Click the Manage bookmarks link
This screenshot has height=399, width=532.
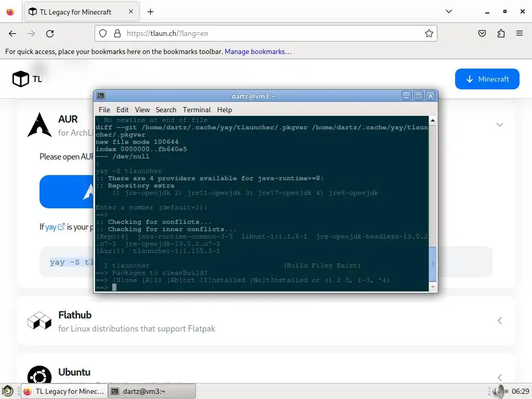(x=258, y=51)
